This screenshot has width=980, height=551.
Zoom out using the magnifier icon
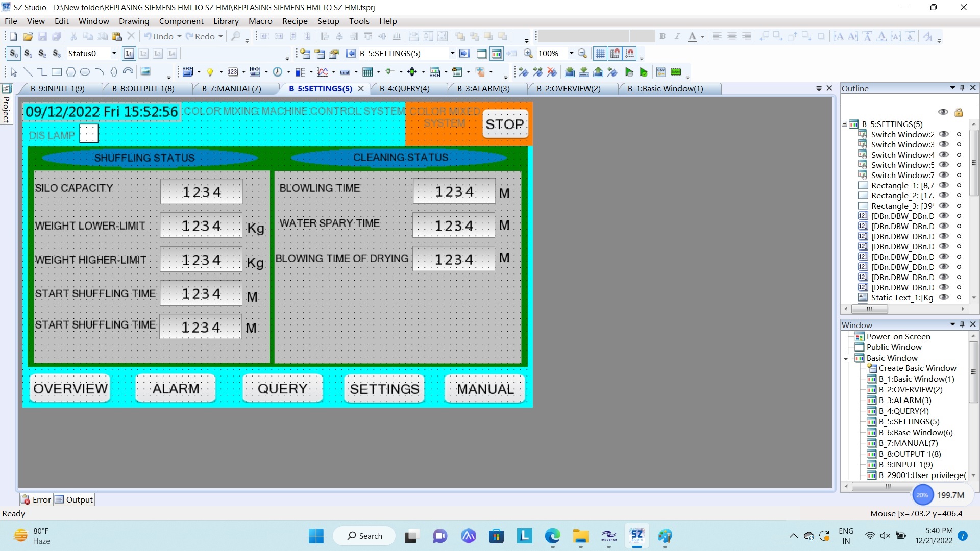(x=583, y=54)
